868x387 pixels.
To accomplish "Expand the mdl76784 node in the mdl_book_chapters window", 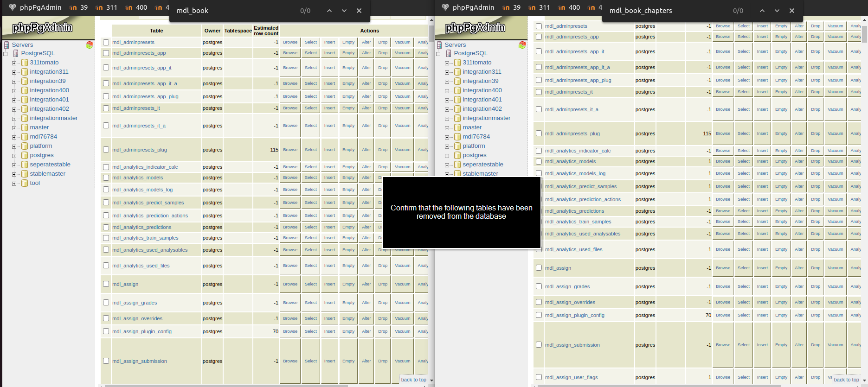I will [447, 137].
